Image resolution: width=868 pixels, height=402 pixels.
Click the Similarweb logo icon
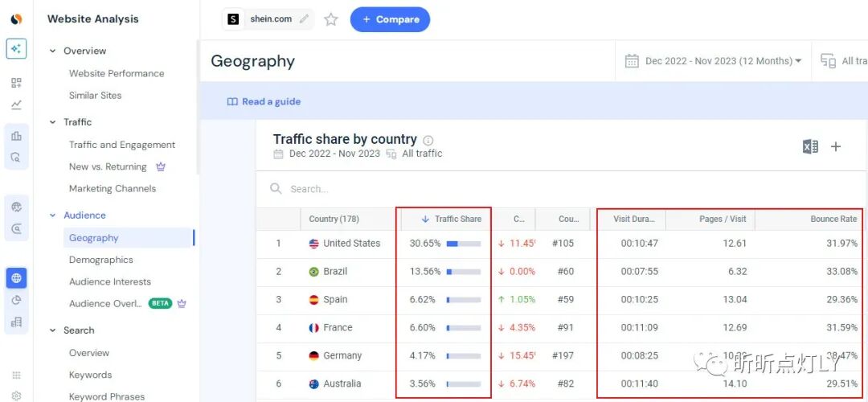(16, 19)
